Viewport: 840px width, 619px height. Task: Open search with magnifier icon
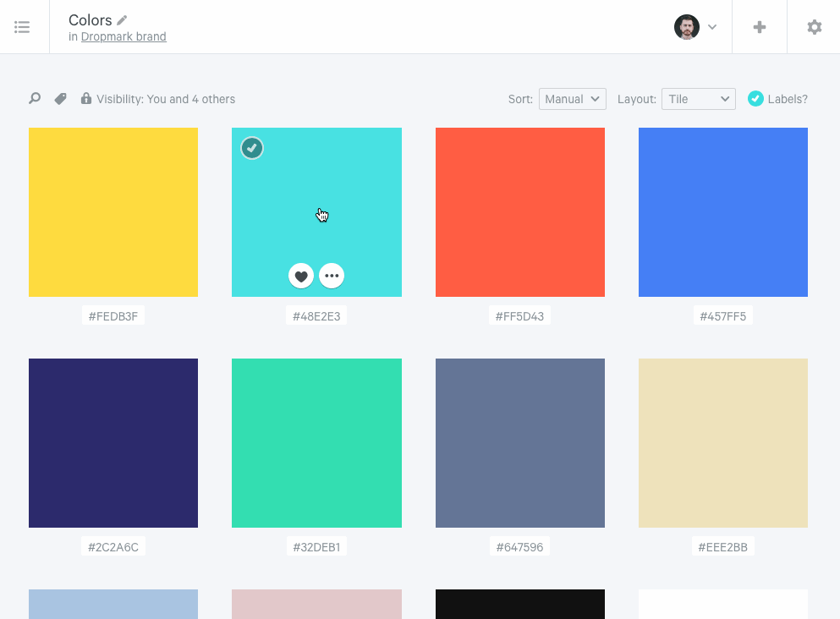35,99
